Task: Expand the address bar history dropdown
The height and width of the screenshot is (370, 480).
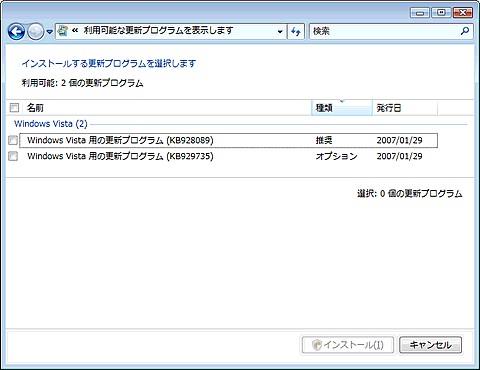Action: click(x=280, y=32)
